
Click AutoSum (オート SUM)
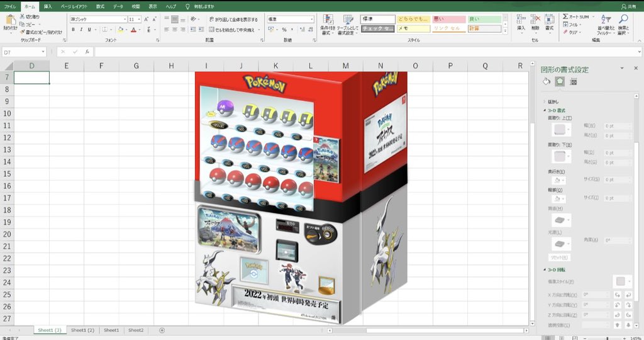pos(576,17)
